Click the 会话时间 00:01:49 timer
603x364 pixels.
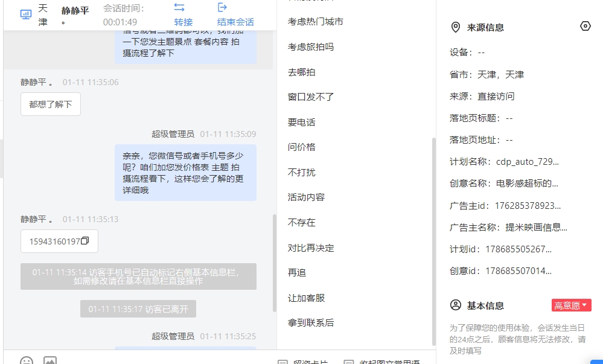(x=124, y=15)
